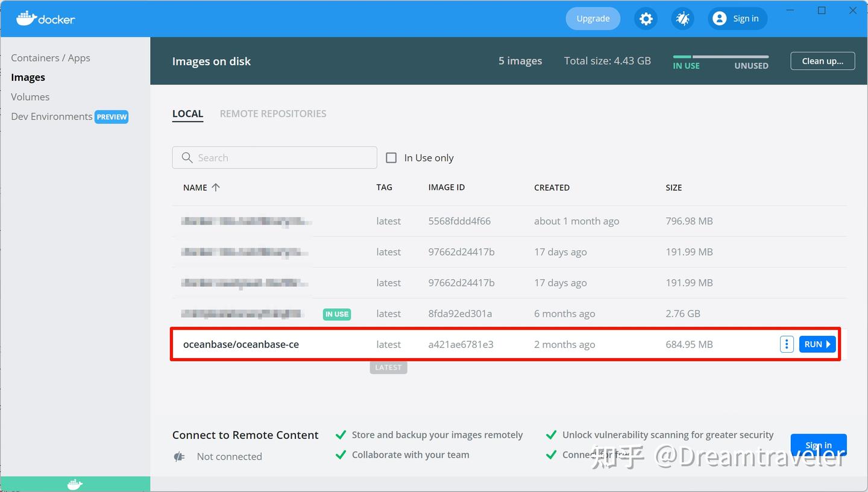Toggle the IN USE badge on the 8fda92ed301a image
This screenshot has height=492, width=868.
336,314
